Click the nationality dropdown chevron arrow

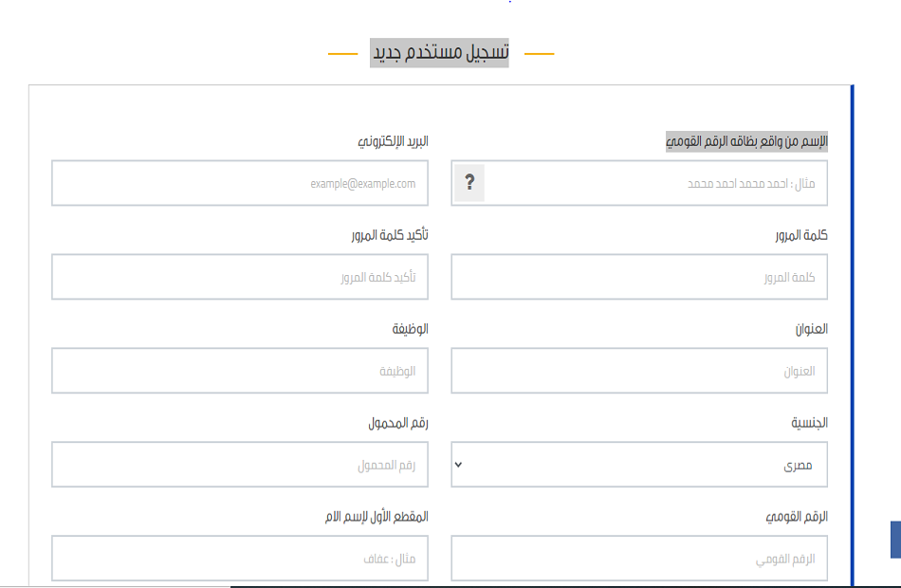(x=458, y=465)
